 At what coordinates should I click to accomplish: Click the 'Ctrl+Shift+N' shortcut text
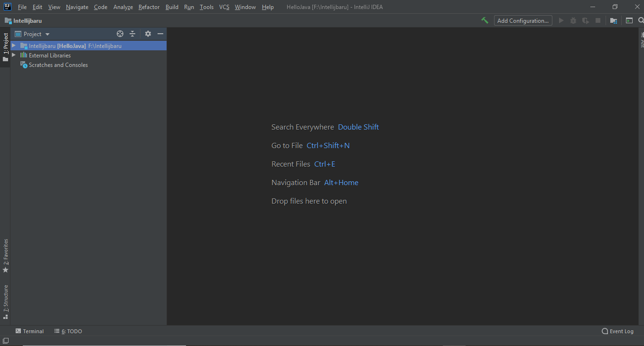point(328,146)
